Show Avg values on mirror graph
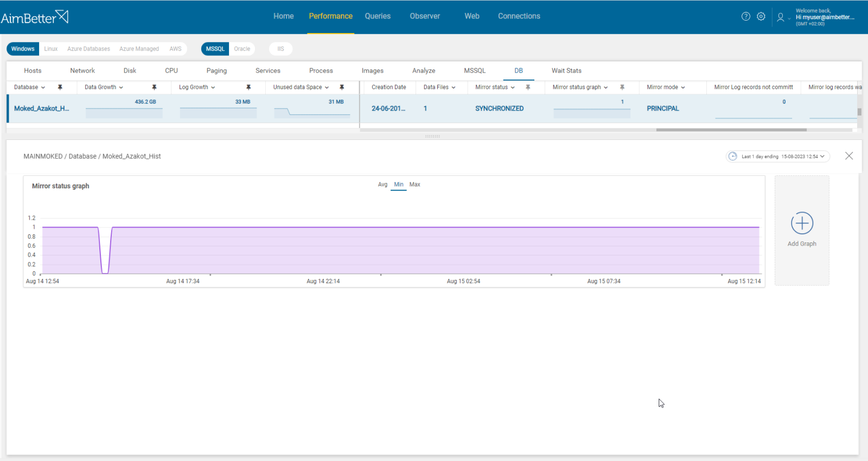The image size is (868, 461). click(382, 184)
